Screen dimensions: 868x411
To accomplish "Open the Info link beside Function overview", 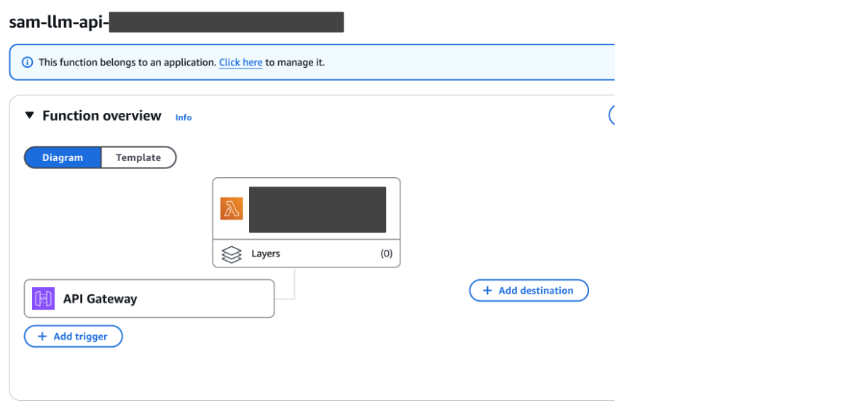I will [184, 117].
